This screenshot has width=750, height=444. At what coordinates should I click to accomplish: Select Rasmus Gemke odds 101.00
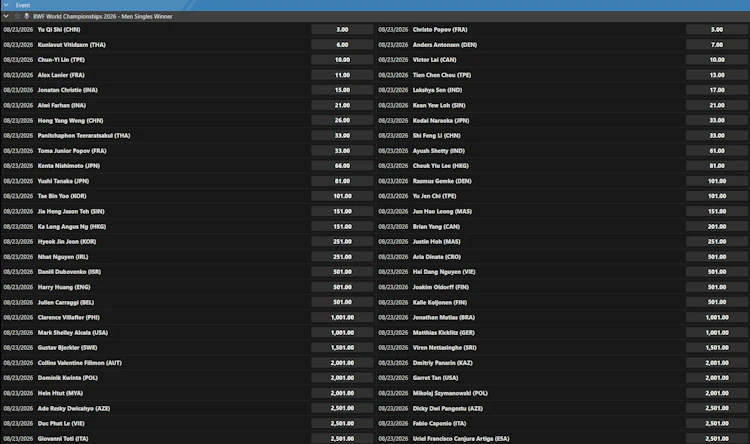(717, 181)
